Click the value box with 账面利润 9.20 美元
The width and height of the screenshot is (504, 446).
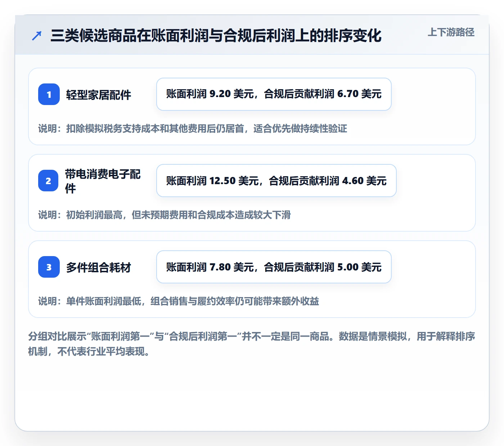274,94
